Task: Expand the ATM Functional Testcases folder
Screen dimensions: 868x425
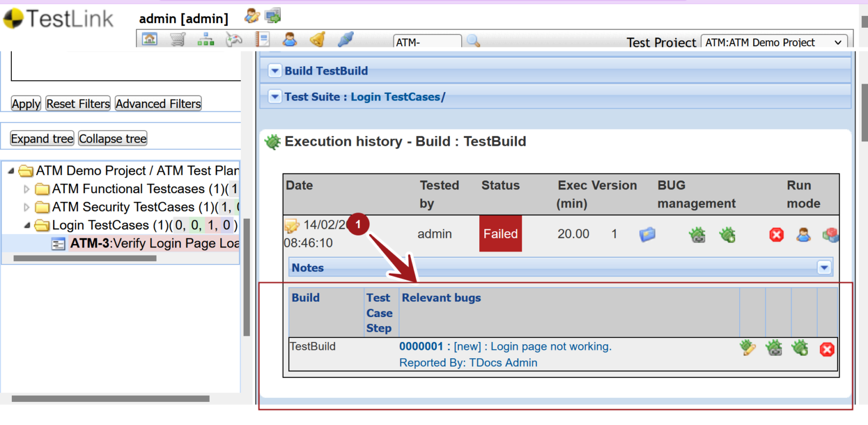Action: pyautogui.click(x=27, y=189)
